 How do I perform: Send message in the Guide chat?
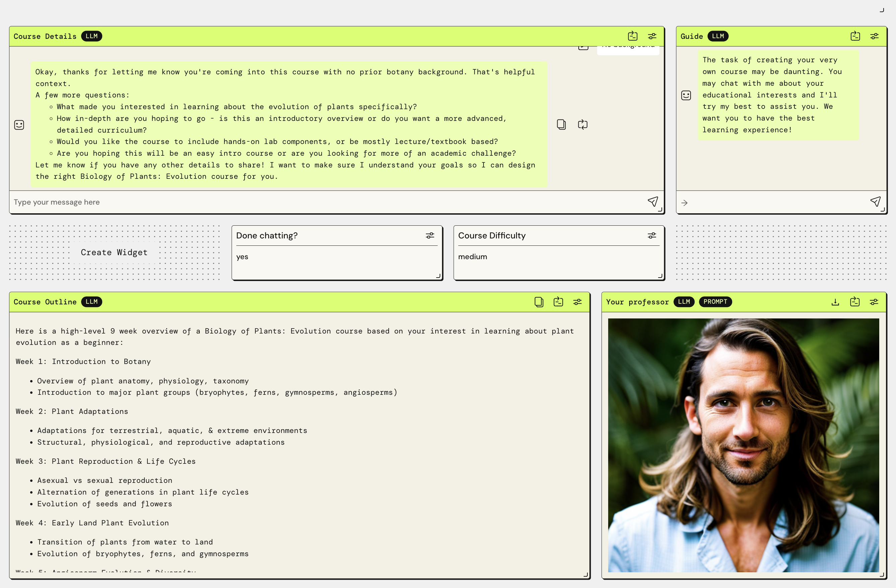coord(875,202)
